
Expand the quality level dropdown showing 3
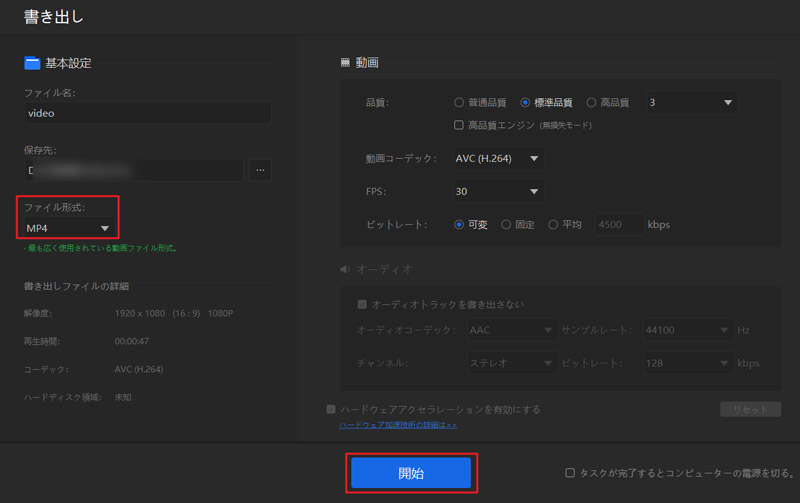pos(691,102)
